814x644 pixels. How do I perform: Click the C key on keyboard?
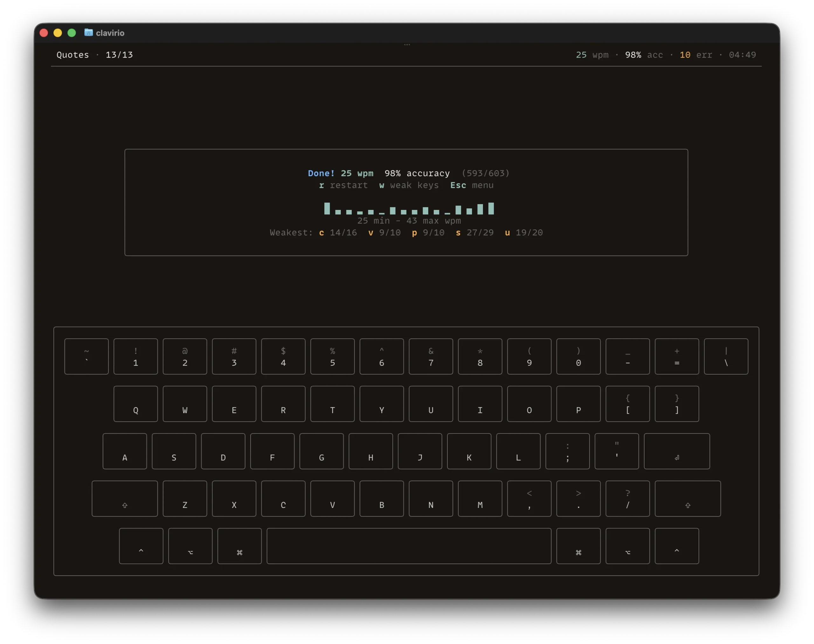283,498
